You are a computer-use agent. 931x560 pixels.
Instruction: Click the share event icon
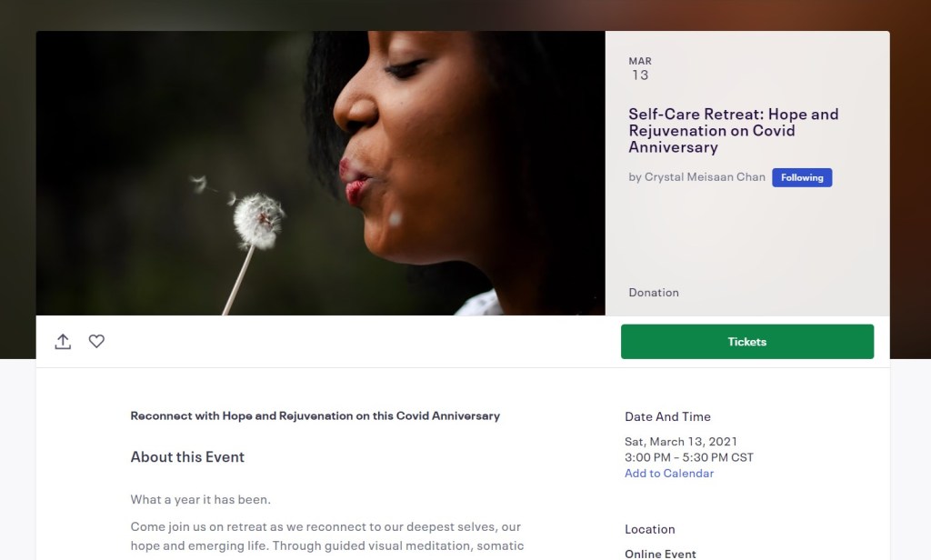(x=63, y=342)
